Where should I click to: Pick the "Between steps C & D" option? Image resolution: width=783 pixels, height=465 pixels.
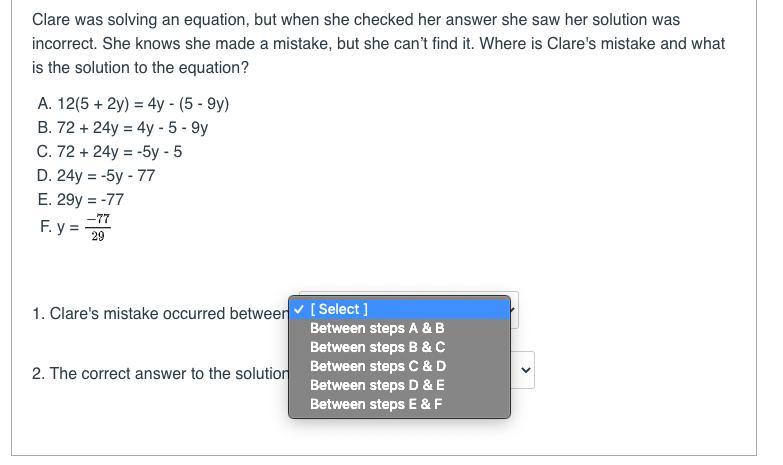click(x=377, y=366)
